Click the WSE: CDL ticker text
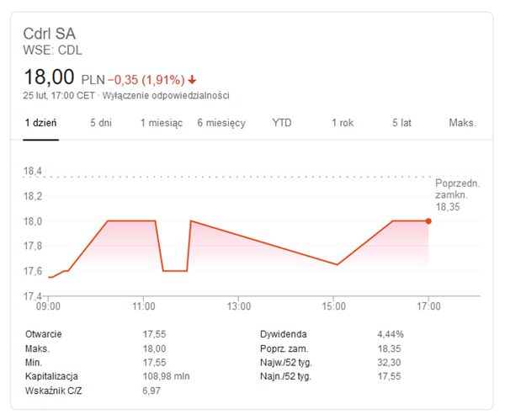This screenshot has width=505, height=420. [53, 51]
